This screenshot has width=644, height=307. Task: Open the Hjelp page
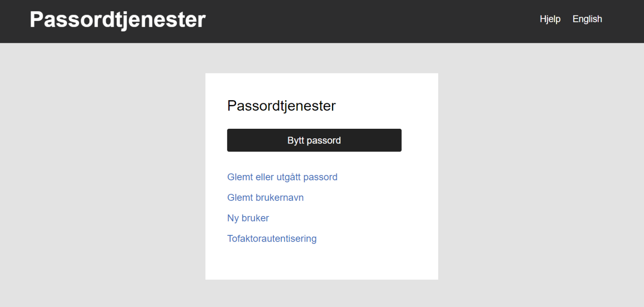550,19
